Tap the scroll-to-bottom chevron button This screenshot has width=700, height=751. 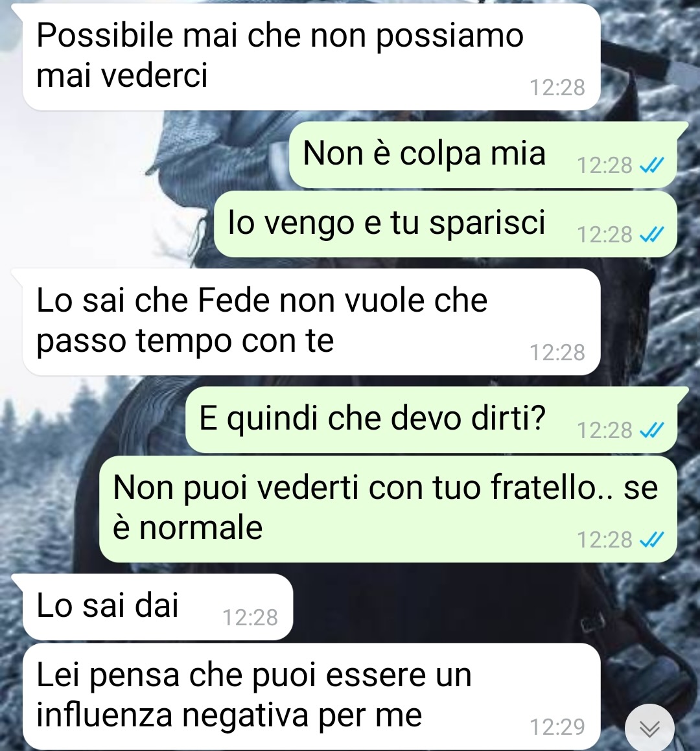click(x=649, y=728)
